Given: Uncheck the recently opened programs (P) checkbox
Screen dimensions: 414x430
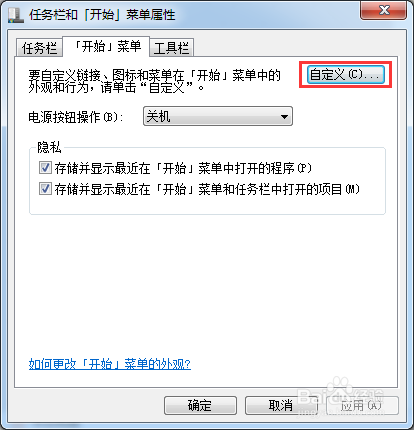Looking at the screenshot, I should point(45,168).
